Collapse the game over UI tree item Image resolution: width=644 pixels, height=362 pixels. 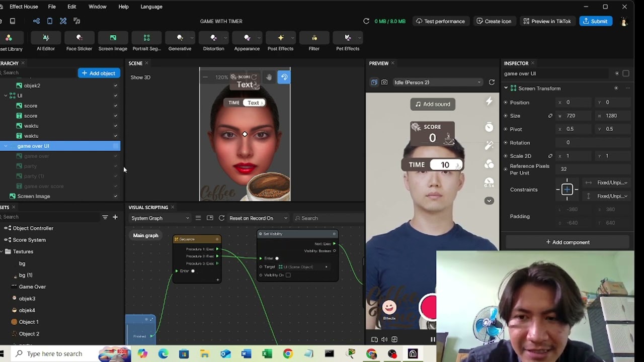6,146
